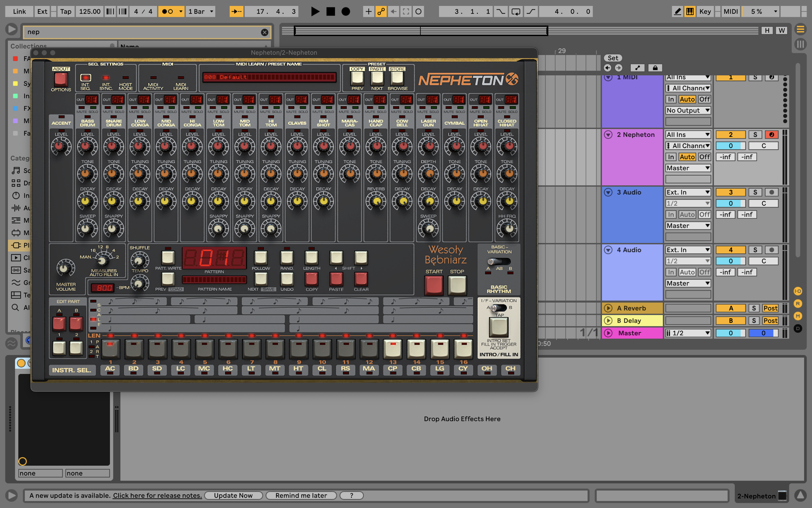Click Nepheton preset PREV button
Image resolution: width=812 pixels, height=508 pixels.
pos(357,78)
